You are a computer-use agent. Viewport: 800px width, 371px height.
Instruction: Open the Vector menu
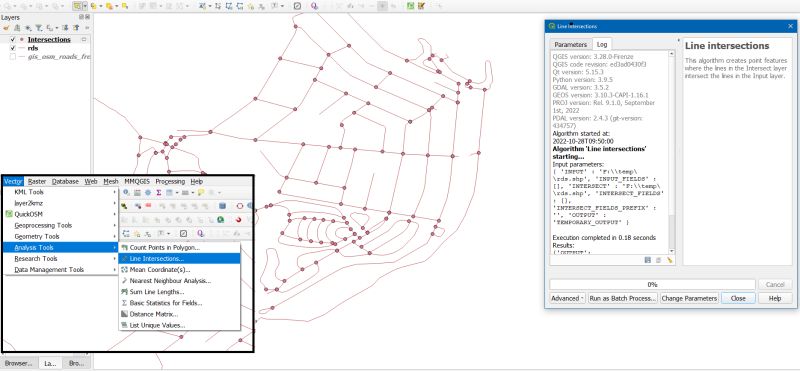tap(13, 181)
